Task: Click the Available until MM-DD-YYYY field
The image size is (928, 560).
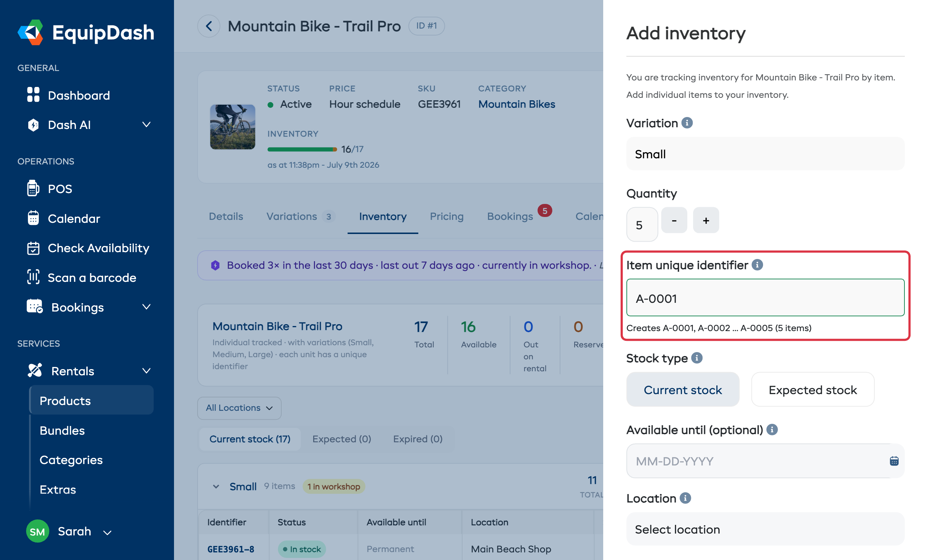Action: 765,461
